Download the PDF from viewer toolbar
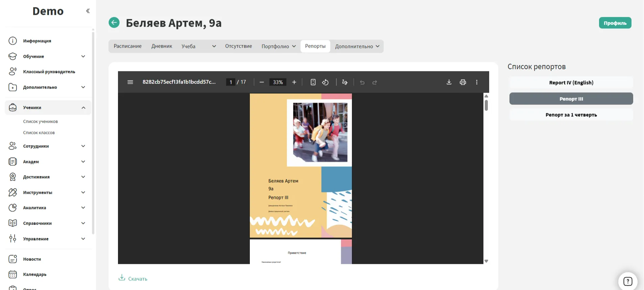 click(x=449, y=82)
